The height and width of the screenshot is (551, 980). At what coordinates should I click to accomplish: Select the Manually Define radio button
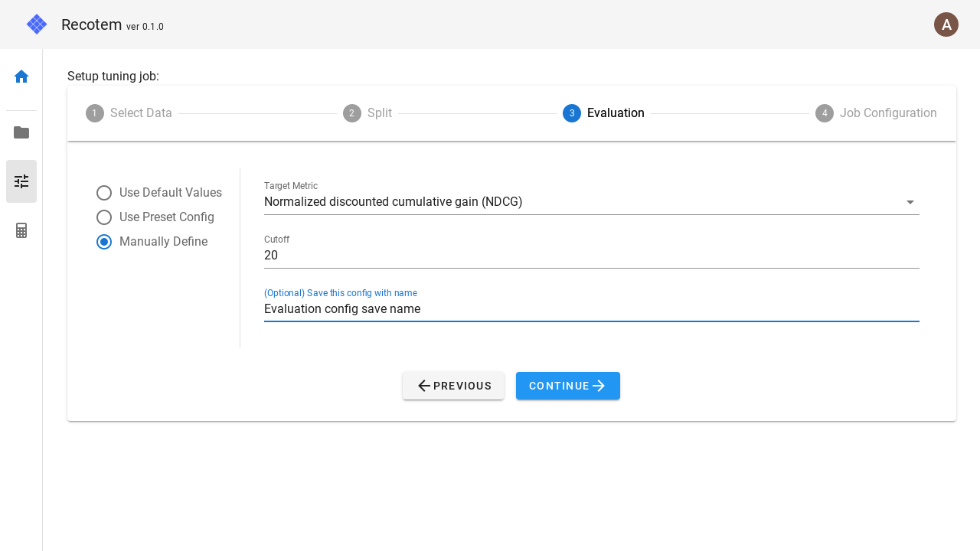tap(104, 242)
